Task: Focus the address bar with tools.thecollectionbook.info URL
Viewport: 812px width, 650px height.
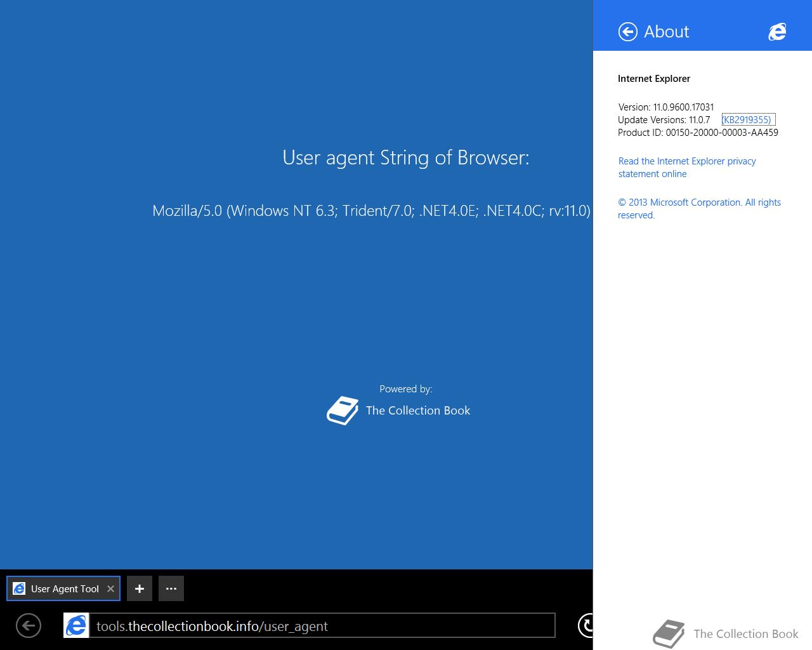Action: click(x=322, y=626)
